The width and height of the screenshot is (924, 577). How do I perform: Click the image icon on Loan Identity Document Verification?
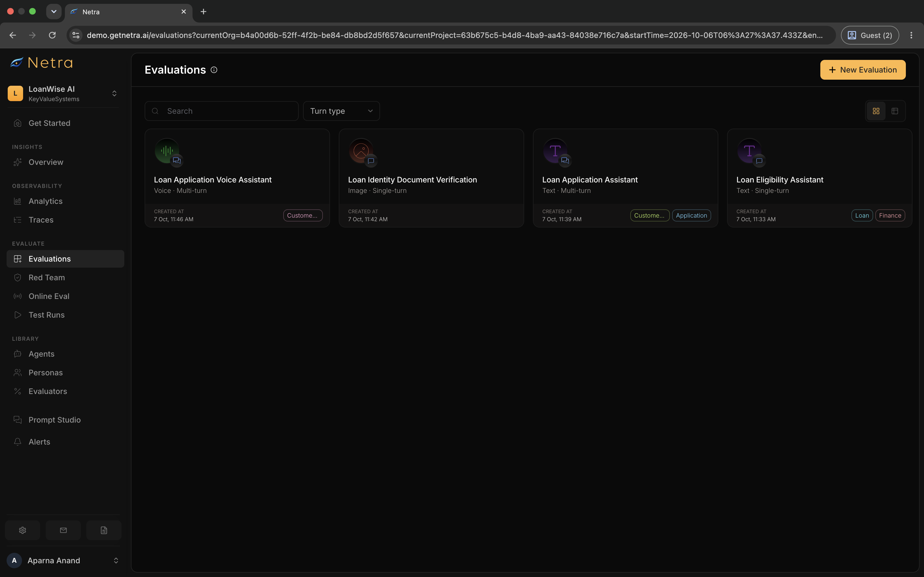coord(361,150)
